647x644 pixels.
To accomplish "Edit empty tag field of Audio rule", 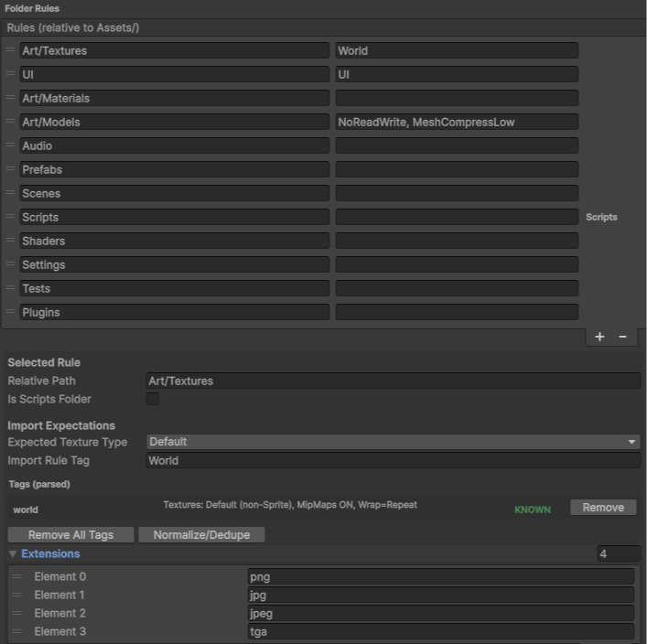I will [x=457, y=145].
